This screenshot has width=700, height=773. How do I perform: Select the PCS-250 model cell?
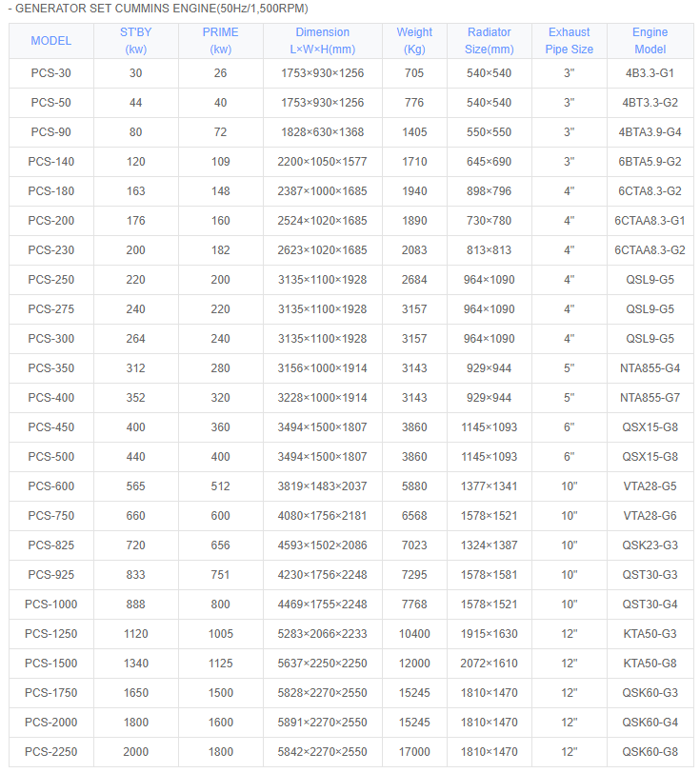coord(51,280)
